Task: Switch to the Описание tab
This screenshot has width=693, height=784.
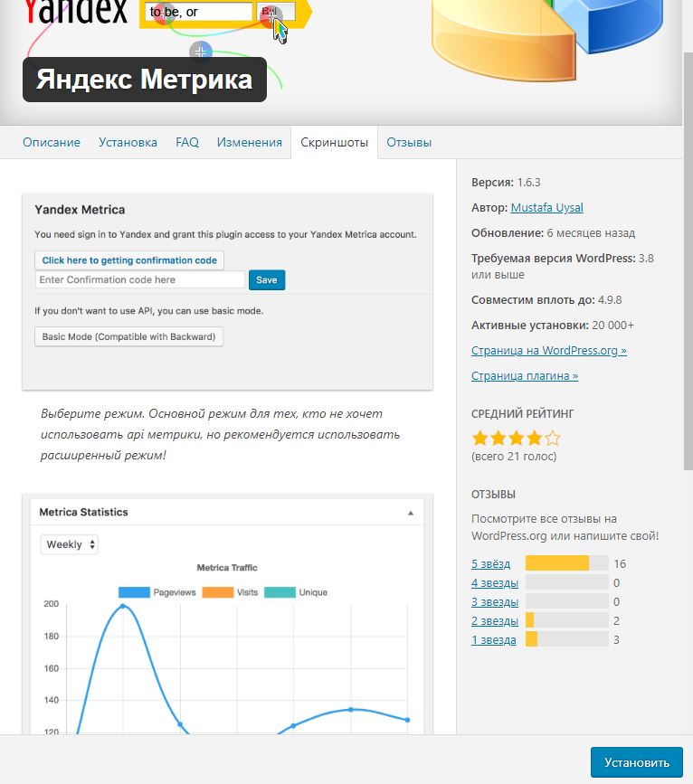Action: point(52,142)
